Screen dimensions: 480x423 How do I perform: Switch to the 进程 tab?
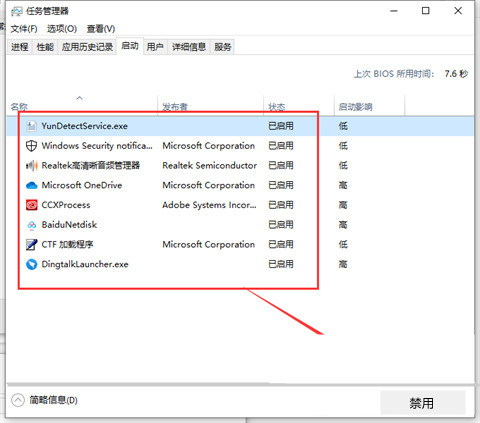pyautogui.click(x=20, y=47)
